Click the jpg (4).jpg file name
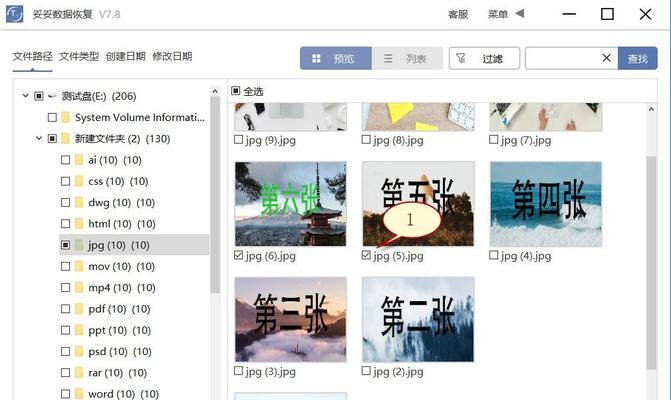Image resolution: width=671 pixels, height=400 pixels. point(526,256)
